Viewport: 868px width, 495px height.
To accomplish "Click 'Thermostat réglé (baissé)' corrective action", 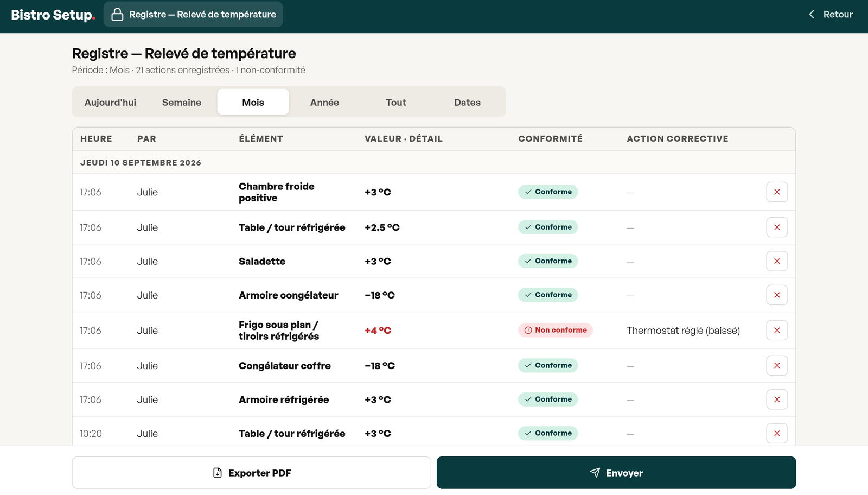I will [683, 331].
